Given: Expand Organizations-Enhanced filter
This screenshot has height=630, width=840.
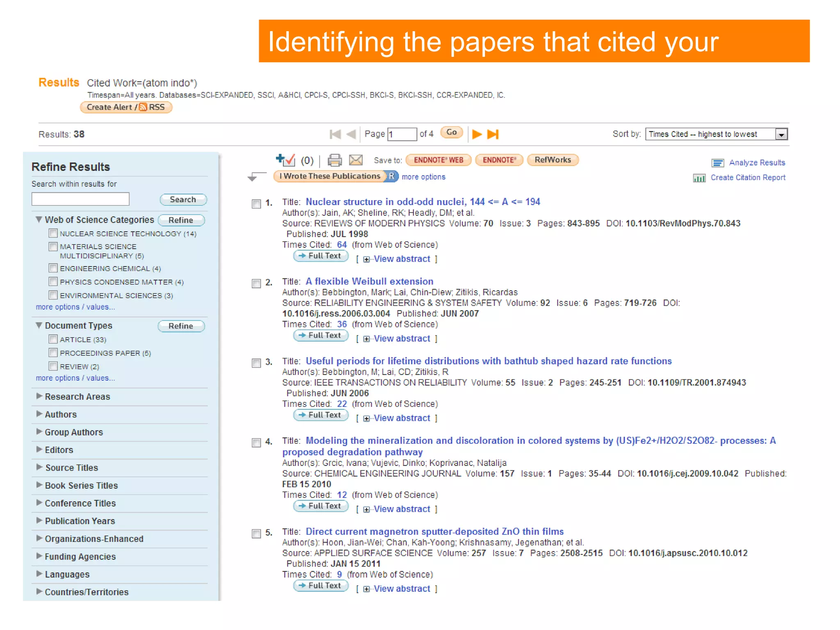Looking at the screenshot, I should click(x=39, y=538).
